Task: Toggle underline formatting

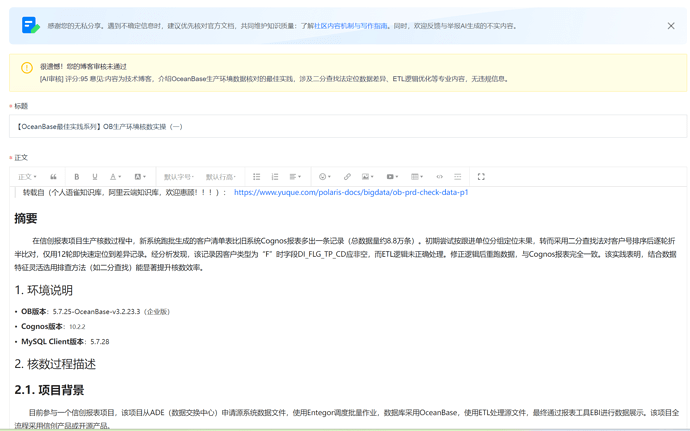Action: 95,177
